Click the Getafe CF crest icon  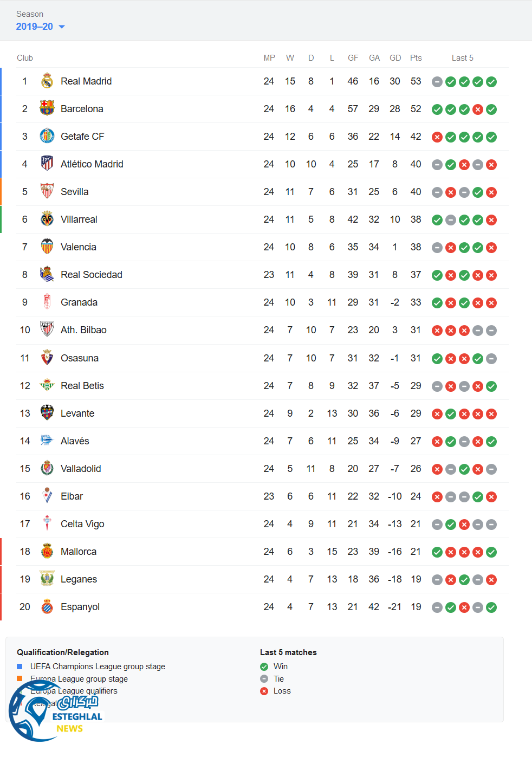(47, 136)
